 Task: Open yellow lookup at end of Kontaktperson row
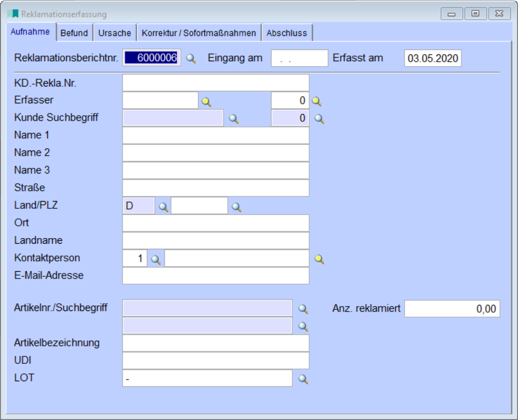(319, 259)
